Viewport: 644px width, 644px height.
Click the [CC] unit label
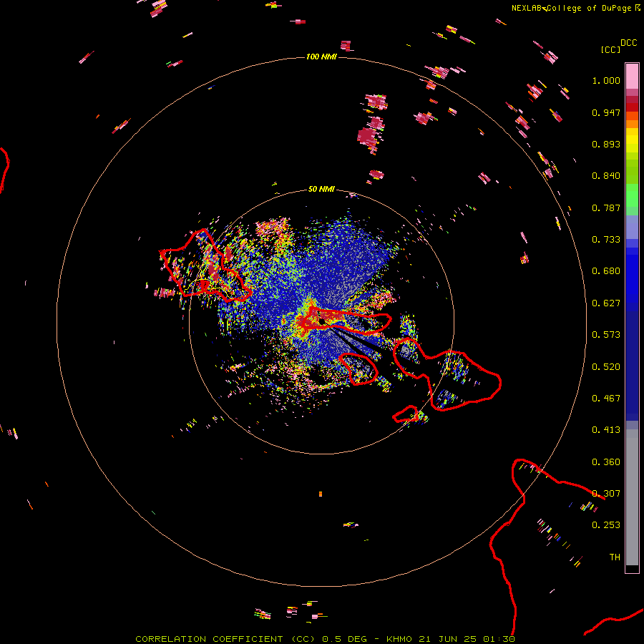tap(610, 49)
